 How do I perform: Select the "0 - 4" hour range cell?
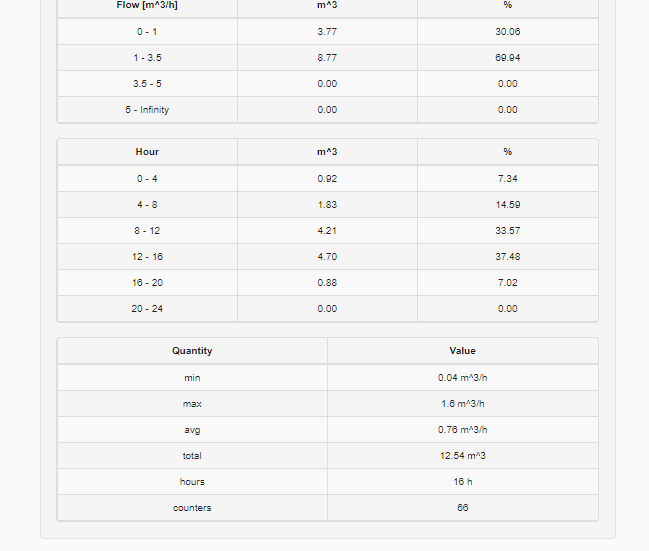click(147, 179)
